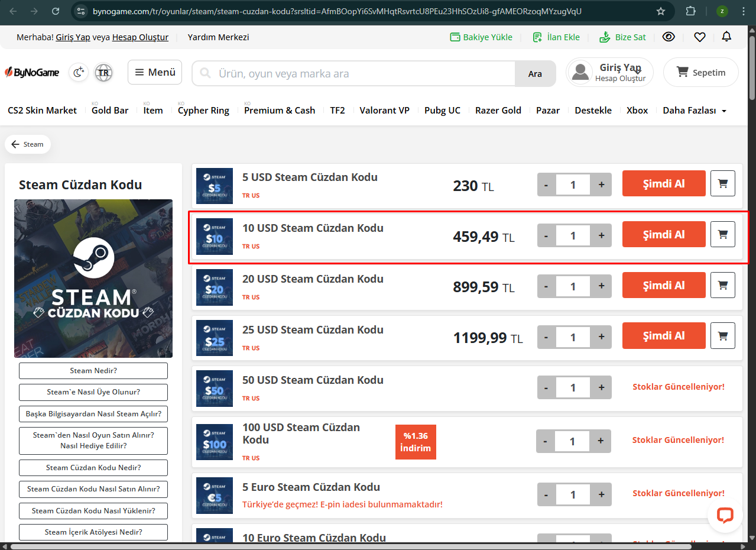Increase quantity of 20 USD code

[601, 286]
